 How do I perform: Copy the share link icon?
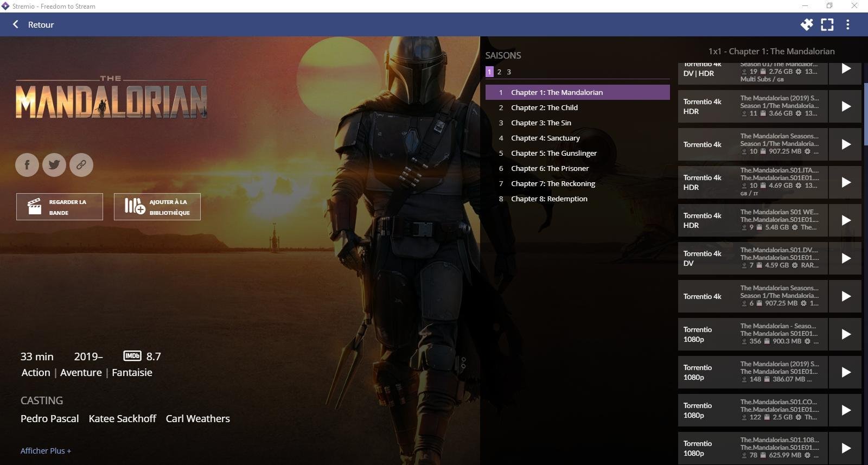pyautogui.click(x=81, y=164)
